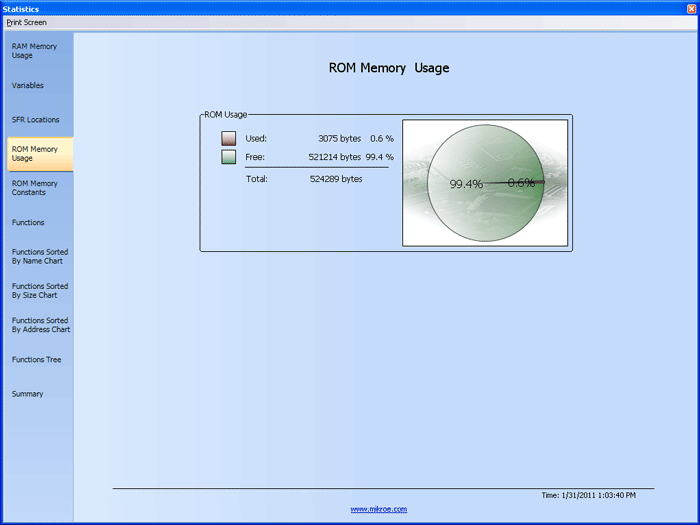Open ROM Memory Constants page
Screen dimensions: 700x525
[x=39, y=188]
